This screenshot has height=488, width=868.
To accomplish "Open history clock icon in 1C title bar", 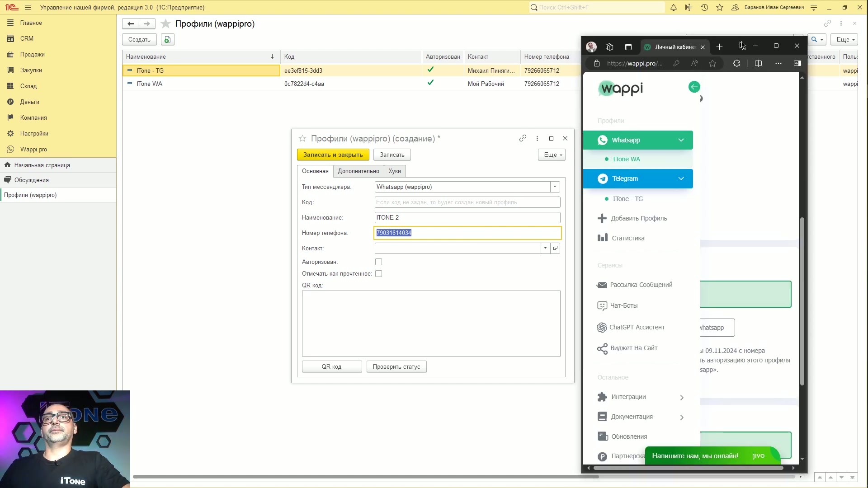I will click(x=704, y=7).
